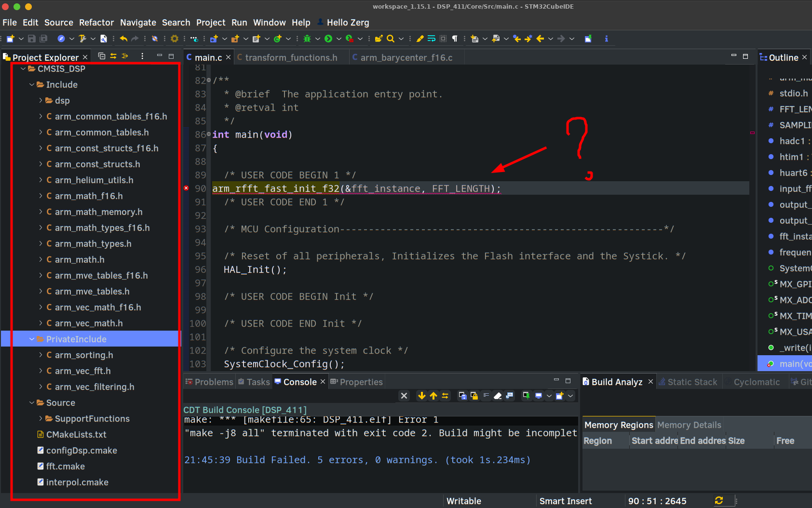Collapse the PrivateInclude folder
Viewport: 812px width, 508px height.
click(32, 339)
